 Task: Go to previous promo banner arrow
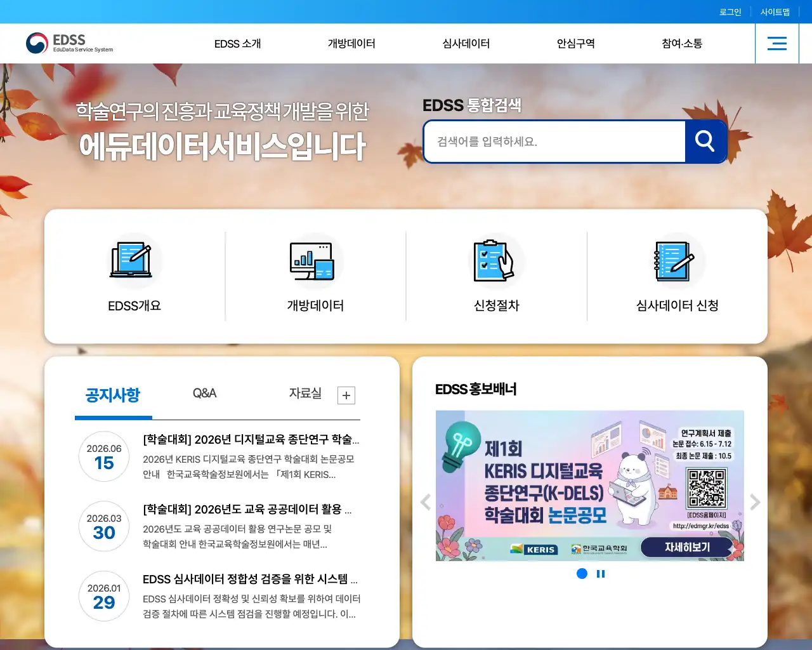click(426, 502)
